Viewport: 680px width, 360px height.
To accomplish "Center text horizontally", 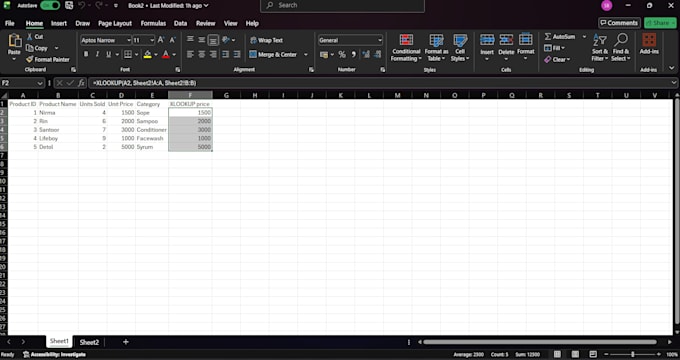I will click(202, 55).
